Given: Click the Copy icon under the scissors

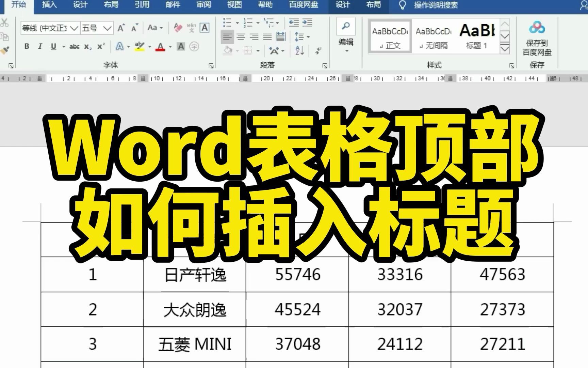Looking at the screenshot, I should [4, 36].
